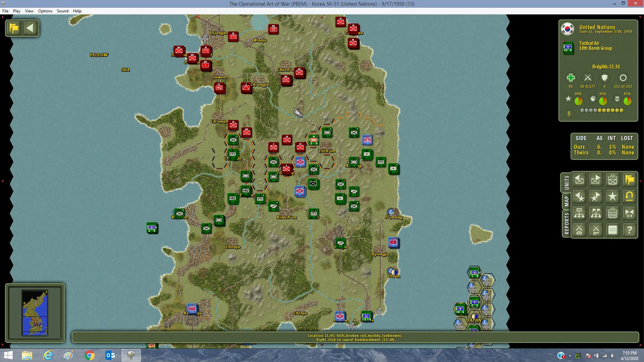
Task: Switch to the UNITS tab
Action: 567,182
